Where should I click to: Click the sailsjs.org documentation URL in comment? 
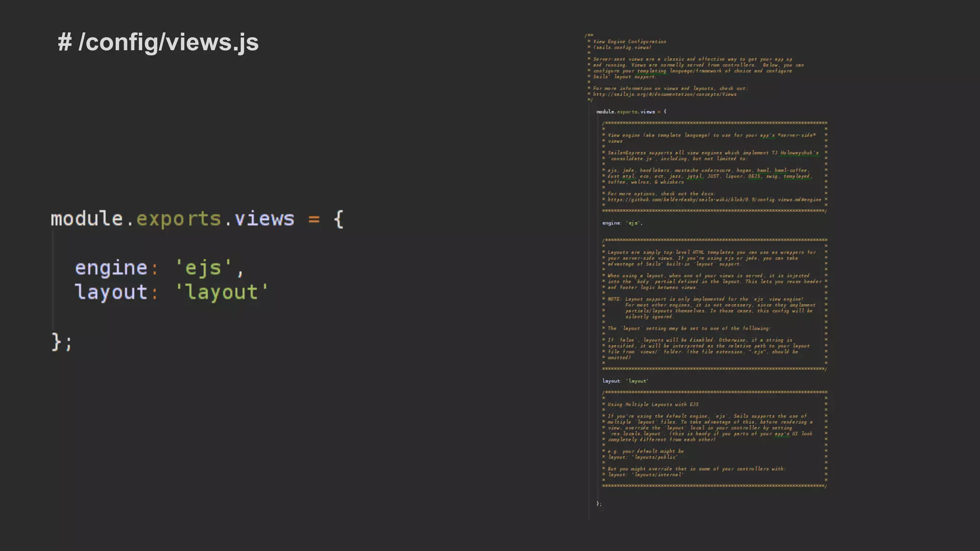click(x=665, y=94)
